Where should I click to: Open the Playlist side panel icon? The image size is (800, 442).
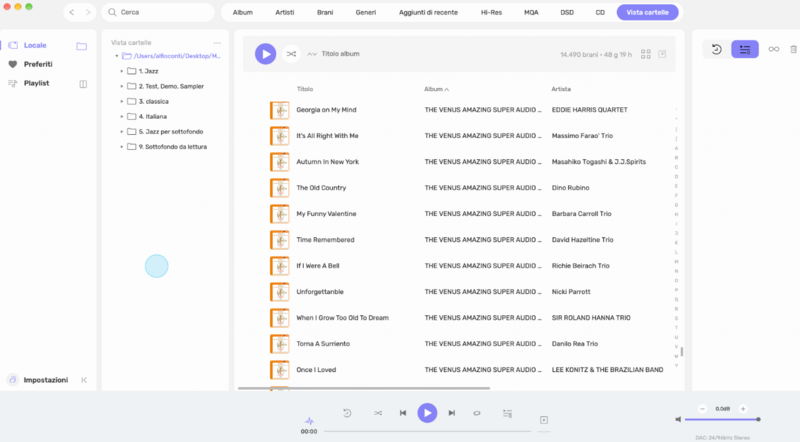coord(83,84)
